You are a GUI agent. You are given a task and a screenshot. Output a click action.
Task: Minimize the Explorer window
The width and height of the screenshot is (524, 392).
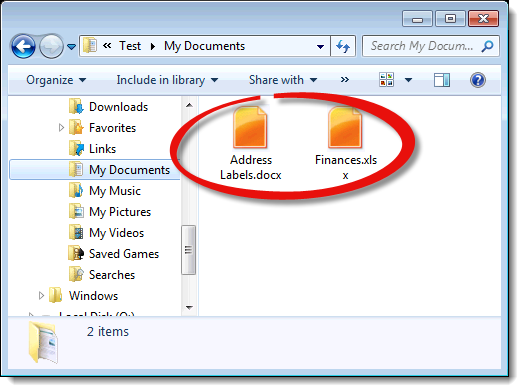pos(417,19)
